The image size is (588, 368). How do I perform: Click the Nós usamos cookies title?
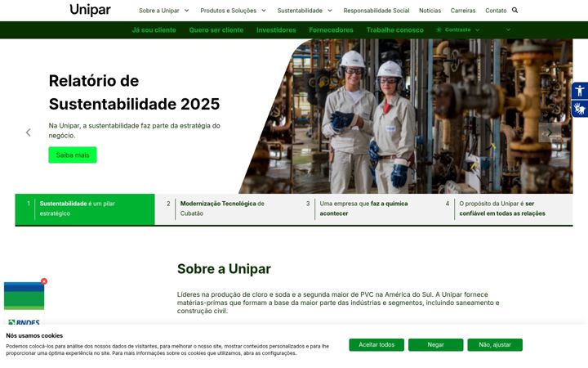point(34,336)
